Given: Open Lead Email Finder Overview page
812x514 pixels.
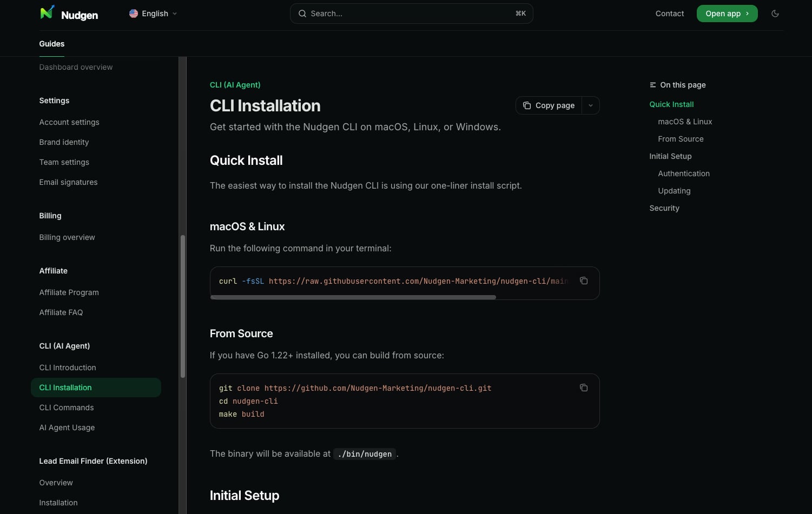Looking at the screenshot, I should [56, 483].
